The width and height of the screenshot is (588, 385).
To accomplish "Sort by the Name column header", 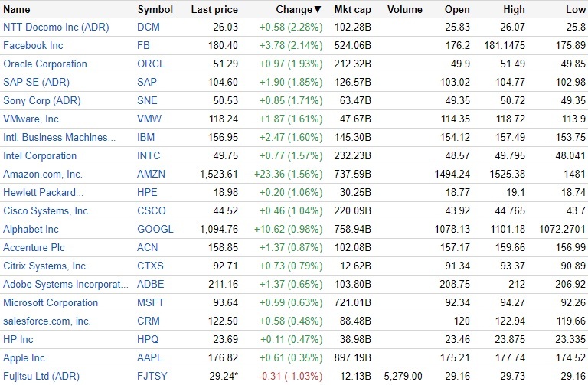I will pyautogui.click(x=17, y=10).
